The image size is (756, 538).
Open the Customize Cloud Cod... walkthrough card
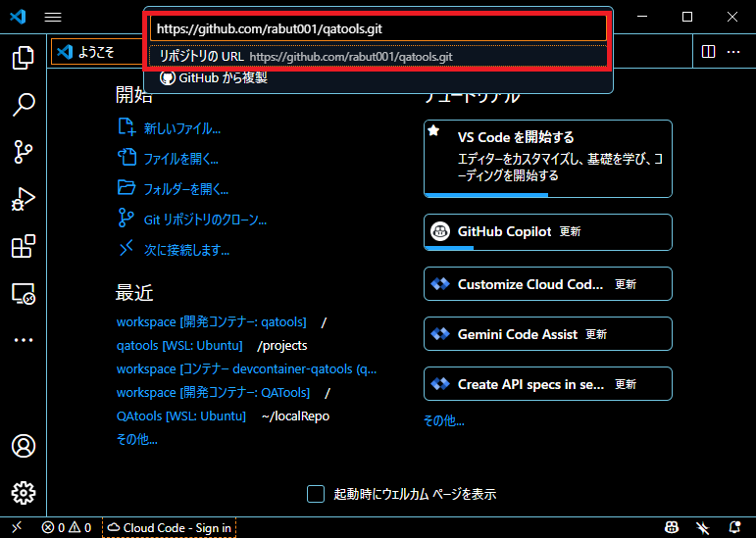pyautogui.click(x=548, y=284)
